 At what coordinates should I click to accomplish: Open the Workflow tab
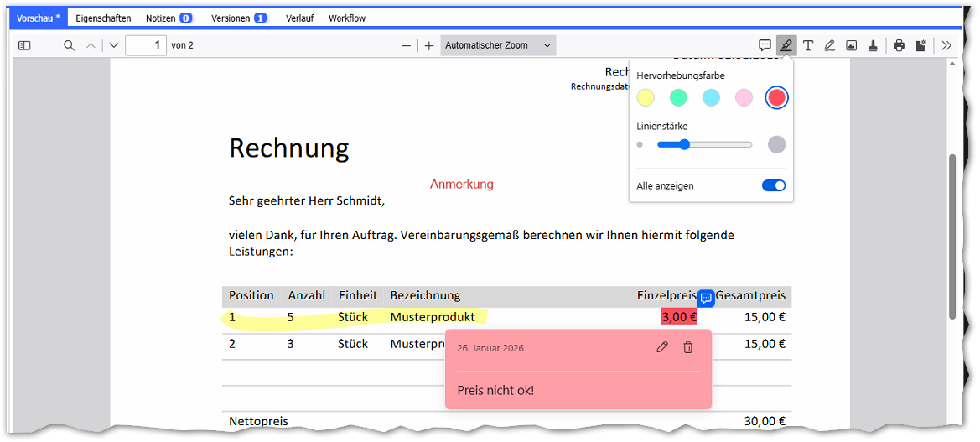347,18
